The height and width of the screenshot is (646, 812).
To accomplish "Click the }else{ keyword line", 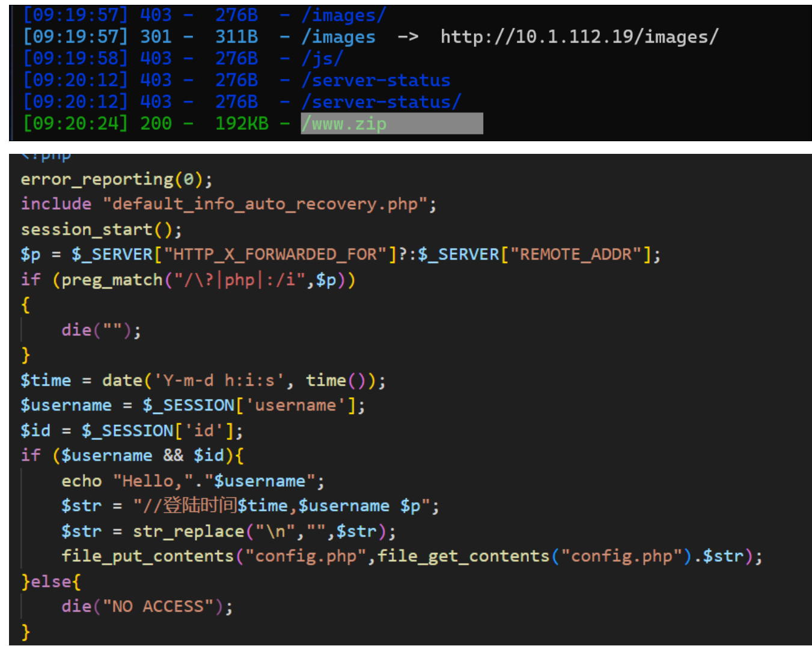I will click(50, 582).
